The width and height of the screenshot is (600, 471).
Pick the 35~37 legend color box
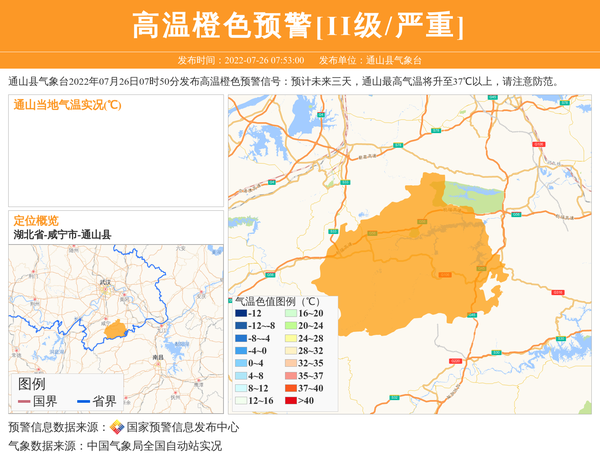coord(290,376)
